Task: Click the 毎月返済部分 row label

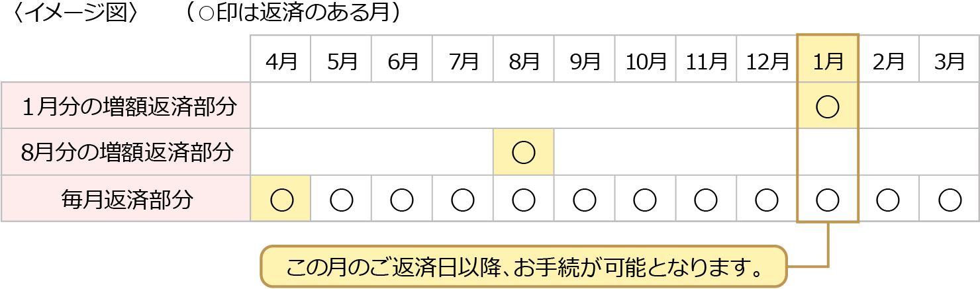Action: point(127,199)
